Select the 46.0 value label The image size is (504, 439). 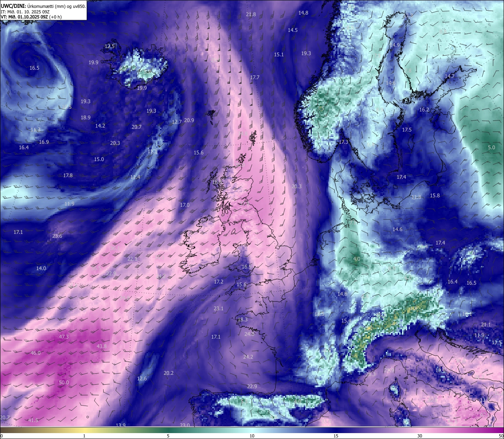[x=35, y=353]
